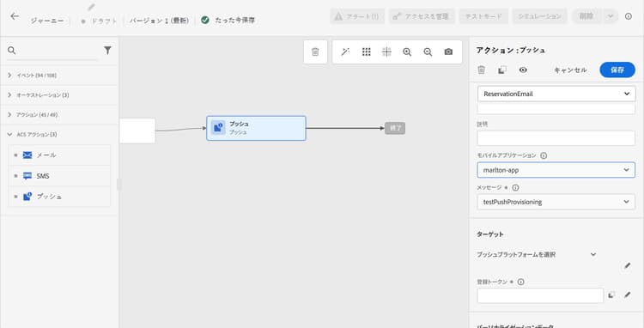644x328 pixels.
Task: Click the シミュレーション button
Action: pyautogui.click(x=539, y=16)
